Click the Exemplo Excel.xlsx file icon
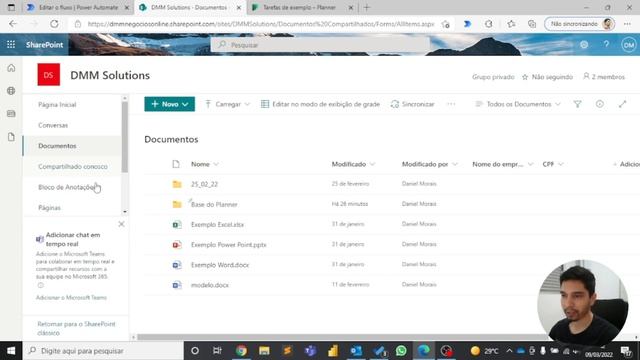The height and width of the screenshot is (360, 640). click(x=177, y=224)
